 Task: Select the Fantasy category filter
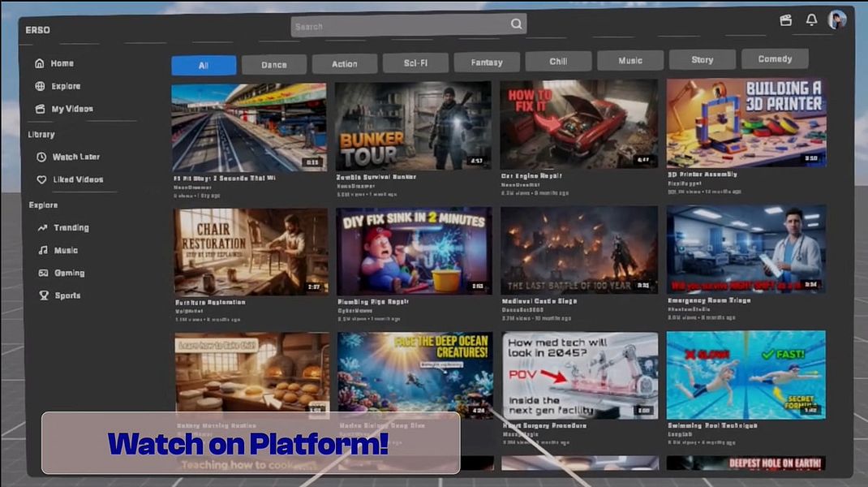487,62
